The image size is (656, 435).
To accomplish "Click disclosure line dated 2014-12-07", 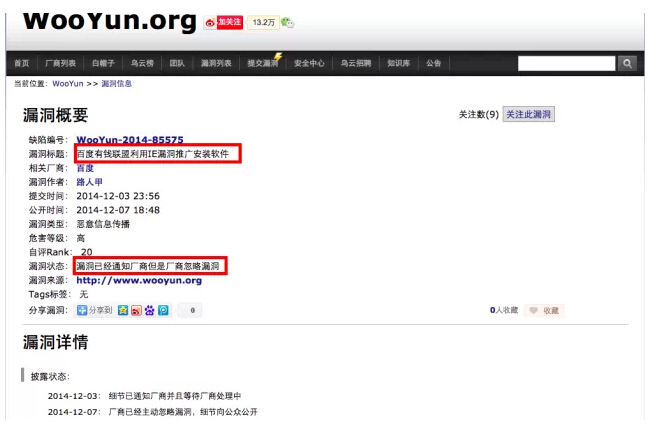I will coord(153,412).
